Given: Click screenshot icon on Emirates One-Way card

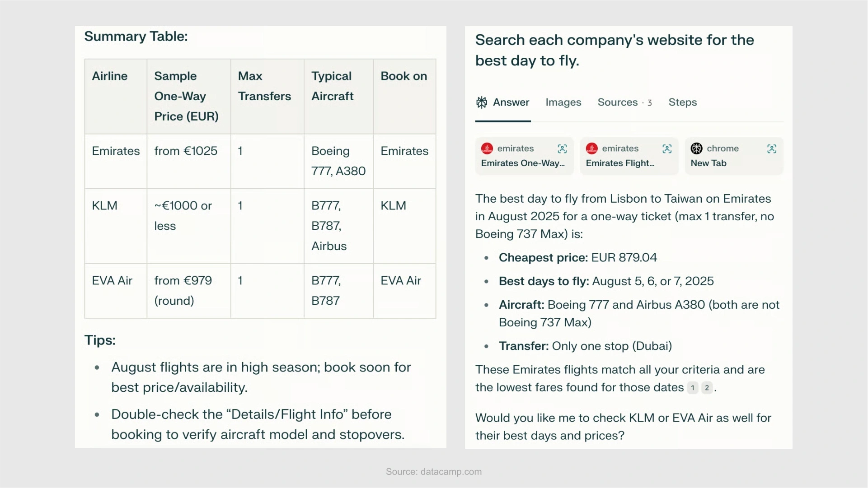Looking at the screenshot, I should (562, 149).
